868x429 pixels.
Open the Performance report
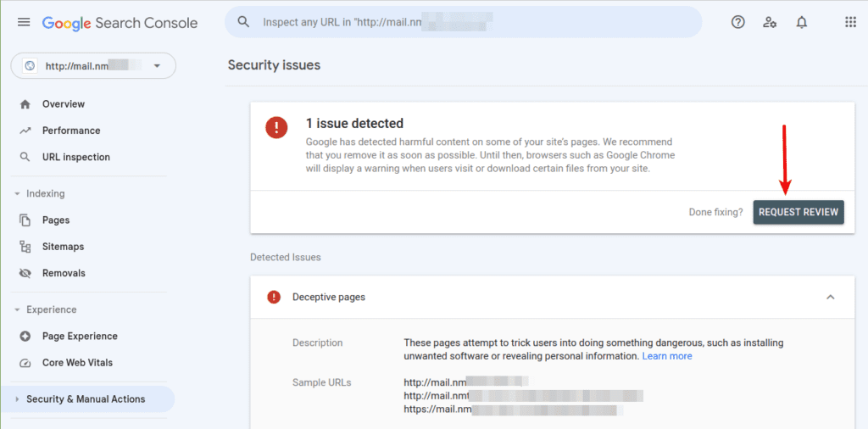71,131
